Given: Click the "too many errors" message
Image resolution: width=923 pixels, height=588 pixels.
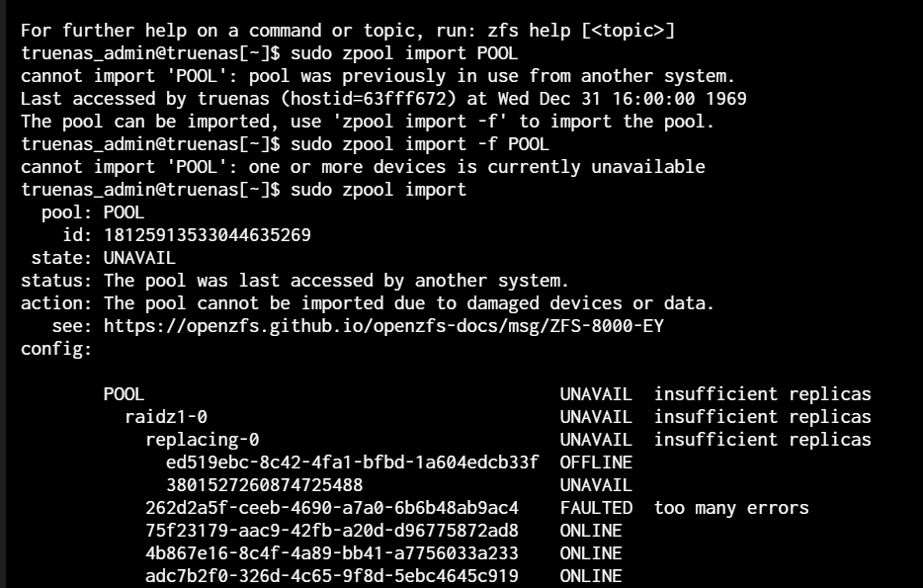Looking at the screenshot, I should (x=731, y=508).
